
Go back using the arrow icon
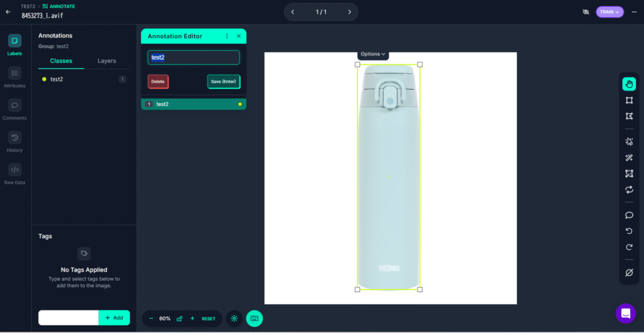click(x=8, y=12)
